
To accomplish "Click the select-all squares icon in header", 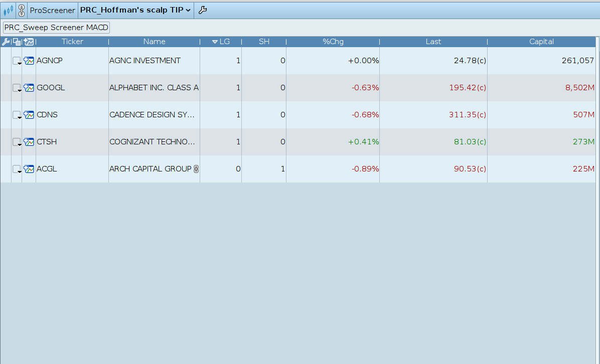I will pyautogui.click(x=17, y=42).
